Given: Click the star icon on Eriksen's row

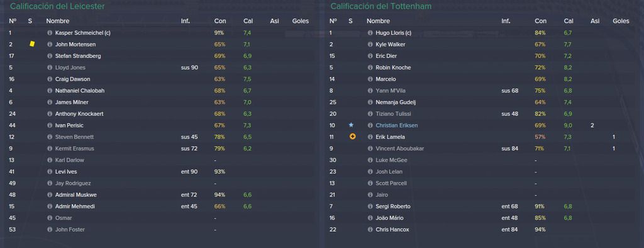Looking at the screenshot, I should tap(351, 125).
